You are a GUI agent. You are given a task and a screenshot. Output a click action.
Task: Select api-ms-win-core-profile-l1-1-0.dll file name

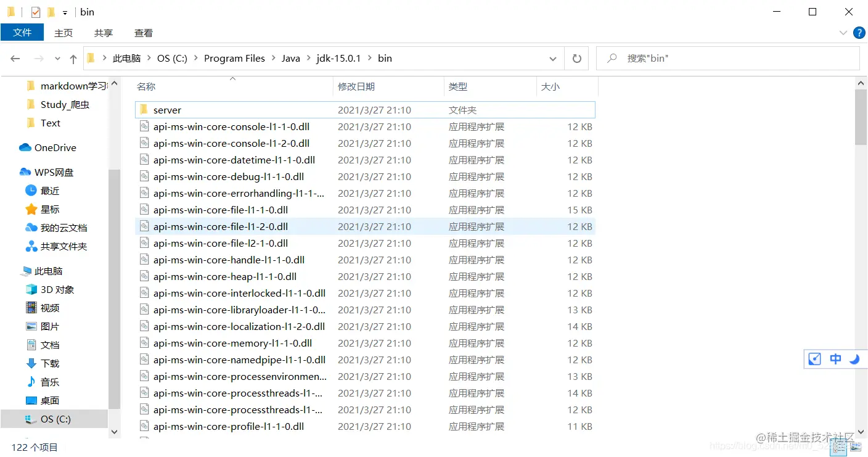click(x=229, y=426)
